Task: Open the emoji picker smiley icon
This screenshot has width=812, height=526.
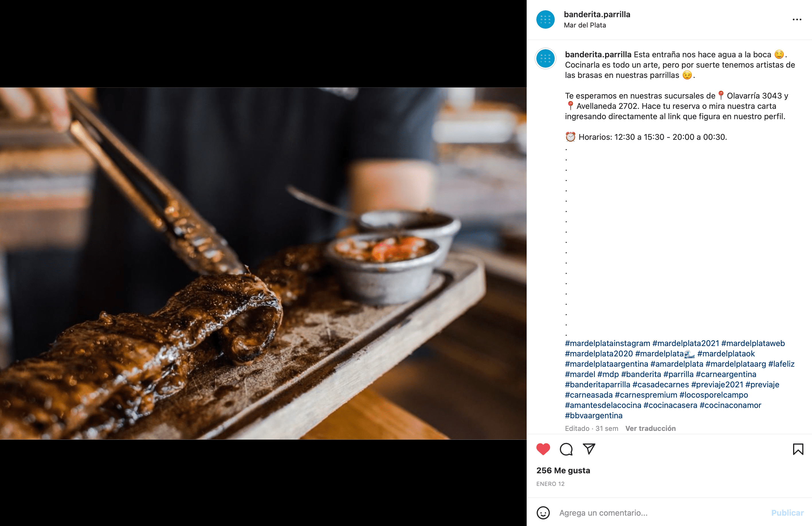Action: [543, 513]
